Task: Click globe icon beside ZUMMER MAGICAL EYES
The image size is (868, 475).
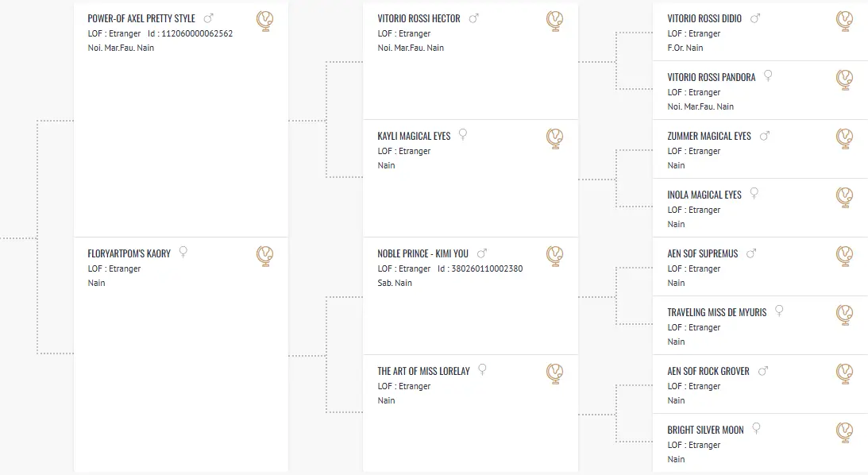Action: tap(845, 138)
